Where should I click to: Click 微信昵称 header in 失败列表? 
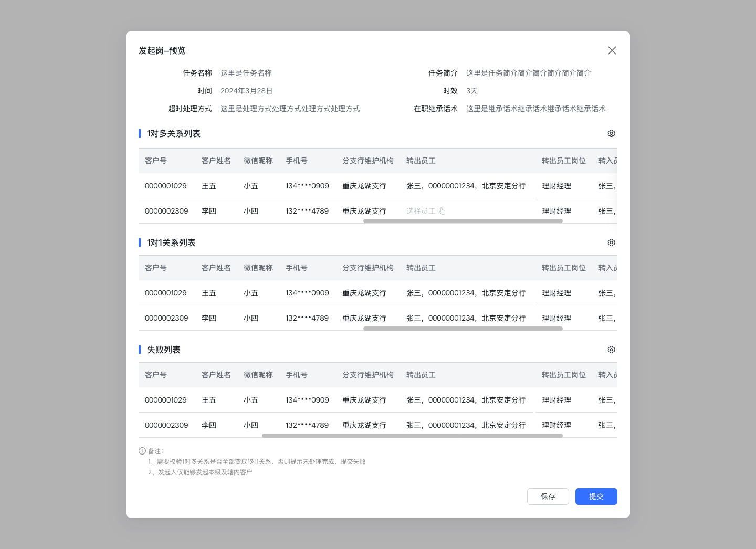(258, 375)
